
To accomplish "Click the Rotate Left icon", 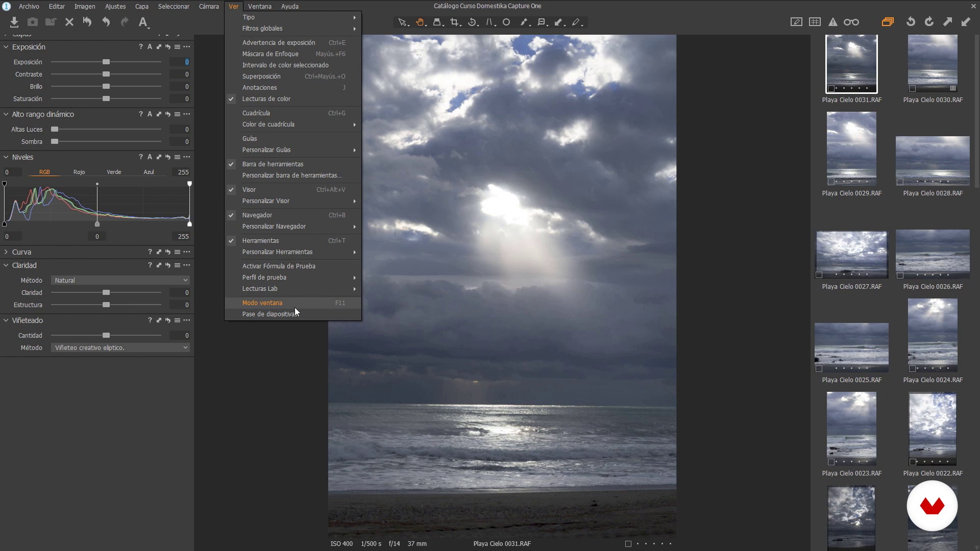I will [911, 22].
